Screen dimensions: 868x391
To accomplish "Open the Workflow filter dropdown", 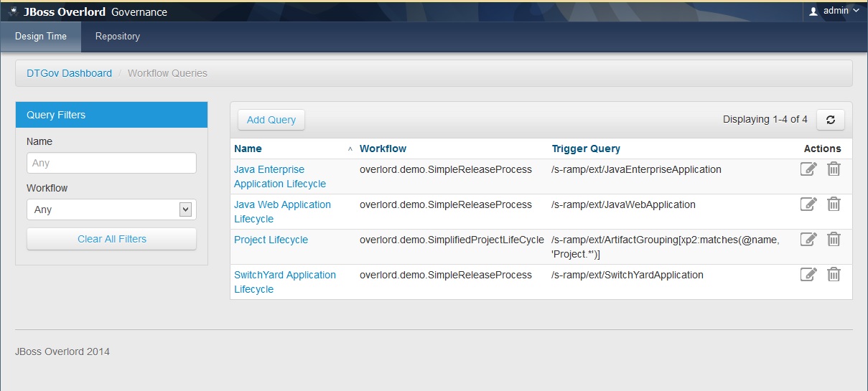I will (111, 209).
